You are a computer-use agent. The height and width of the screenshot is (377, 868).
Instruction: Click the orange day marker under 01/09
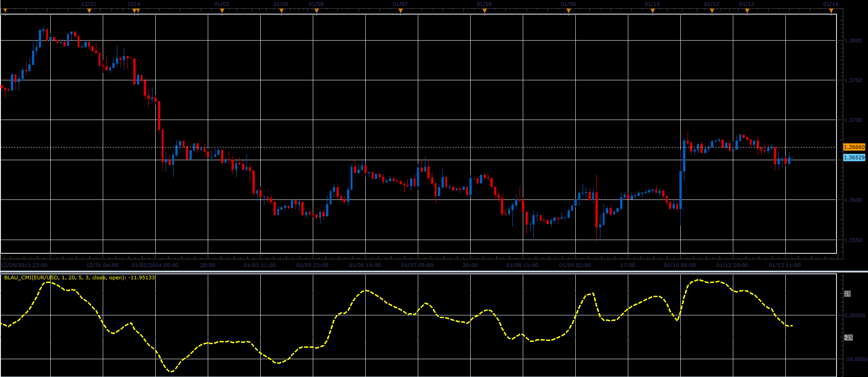click(x=568, y=12)
